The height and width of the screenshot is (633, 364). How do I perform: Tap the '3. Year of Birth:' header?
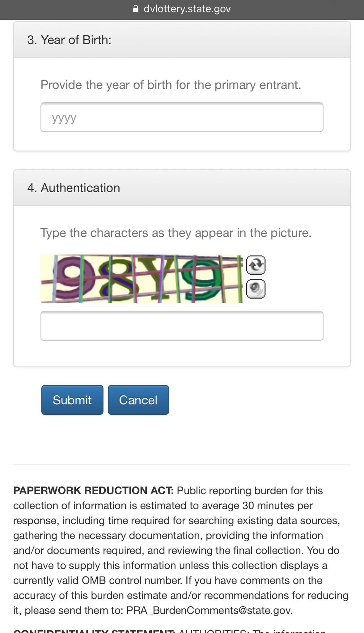coord(69,40)
